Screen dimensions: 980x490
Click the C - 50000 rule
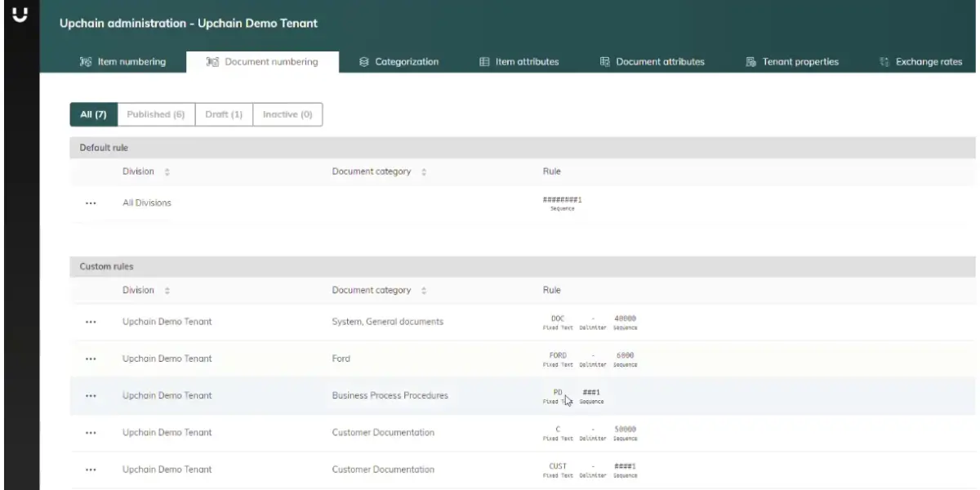pos(590,433)
